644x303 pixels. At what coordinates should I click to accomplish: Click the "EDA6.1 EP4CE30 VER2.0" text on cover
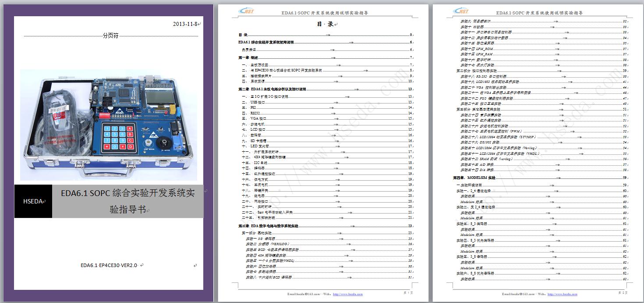click(109, 265)
